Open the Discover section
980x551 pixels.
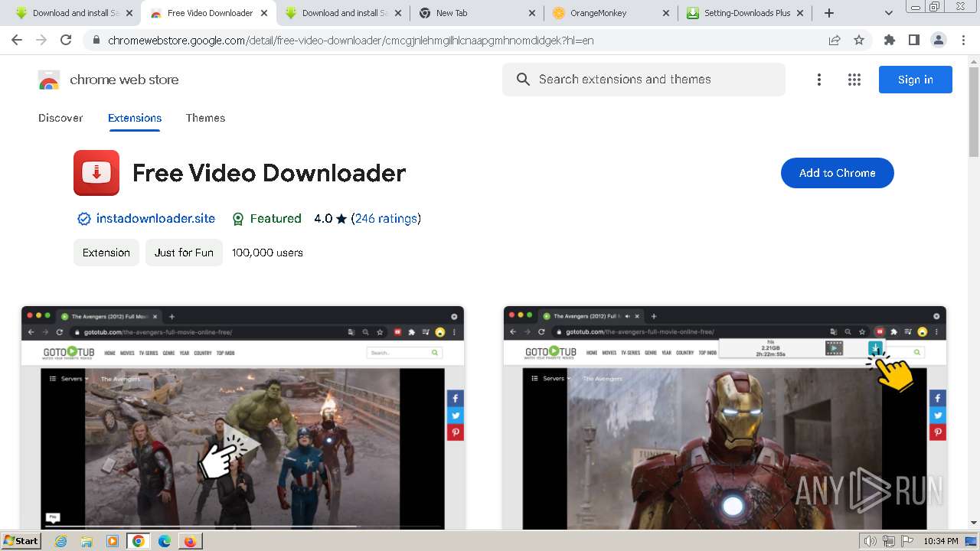pos(60,118)
